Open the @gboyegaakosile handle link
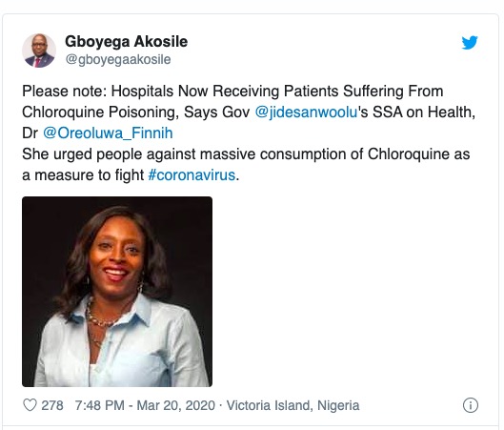This screenshot has width=504, height=430. [118, 59]
